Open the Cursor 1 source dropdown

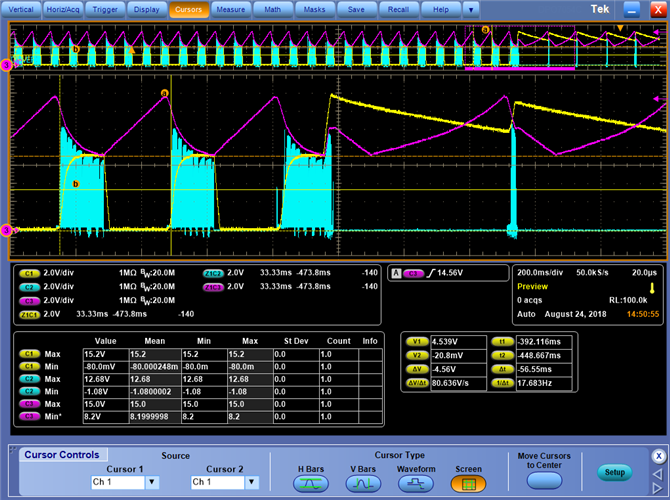[152, 482]
